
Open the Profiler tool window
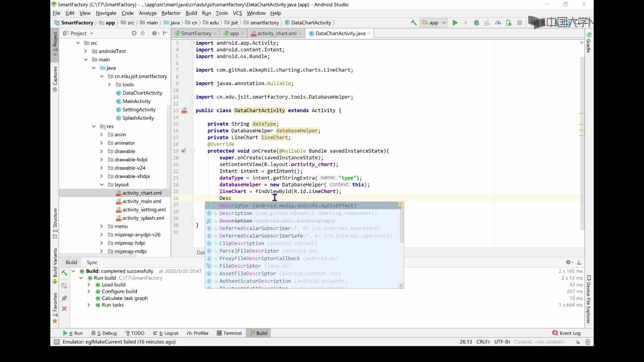click(x=198, y=333)
